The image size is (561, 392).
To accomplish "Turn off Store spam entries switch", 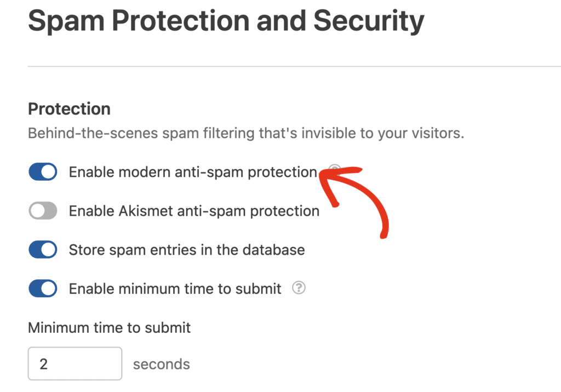I will pos(43,250).
